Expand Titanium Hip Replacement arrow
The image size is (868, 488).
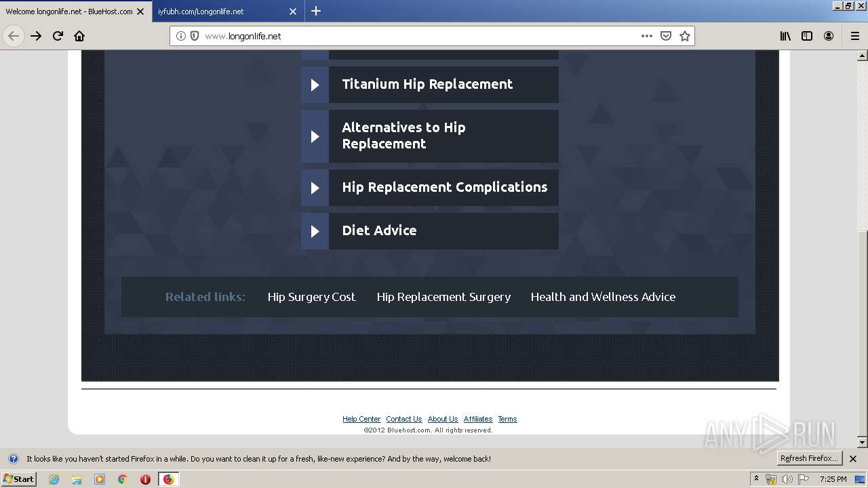(315, 85)
